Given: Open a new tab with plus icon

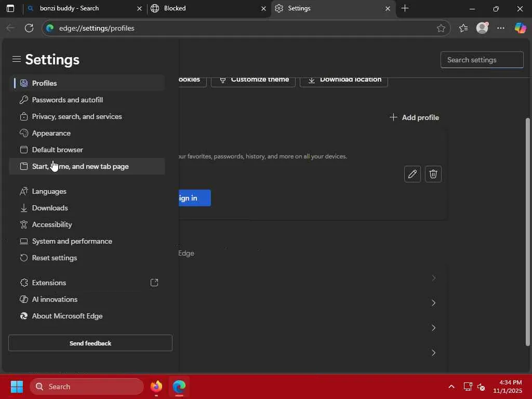Looking at the screenshot, I should click(x=405, y=8).
